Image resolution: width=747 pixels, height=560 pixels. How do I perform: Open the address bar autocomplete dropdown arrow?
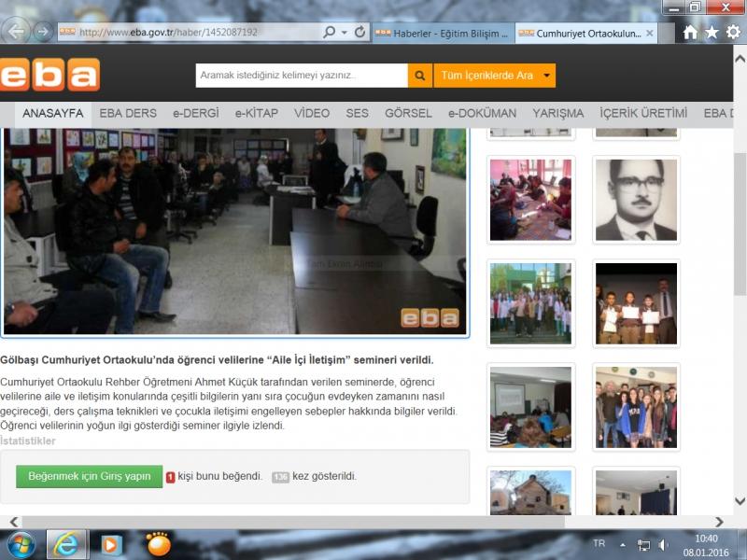(x=343, y=33)
